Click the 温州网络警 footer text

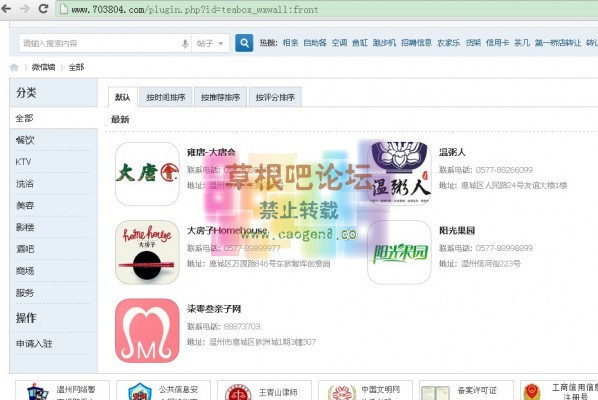(76, 390)
